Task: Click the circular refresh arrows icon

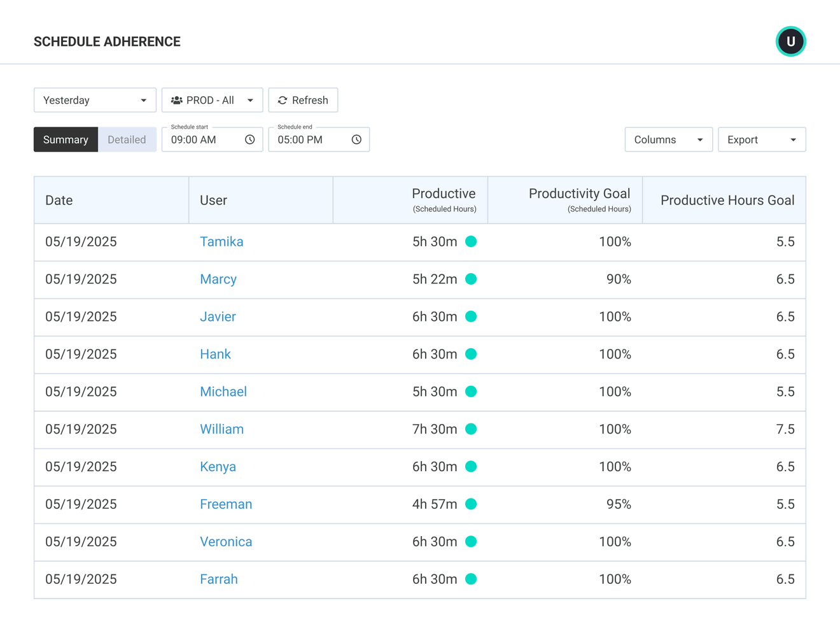Action: click(283, 100)
